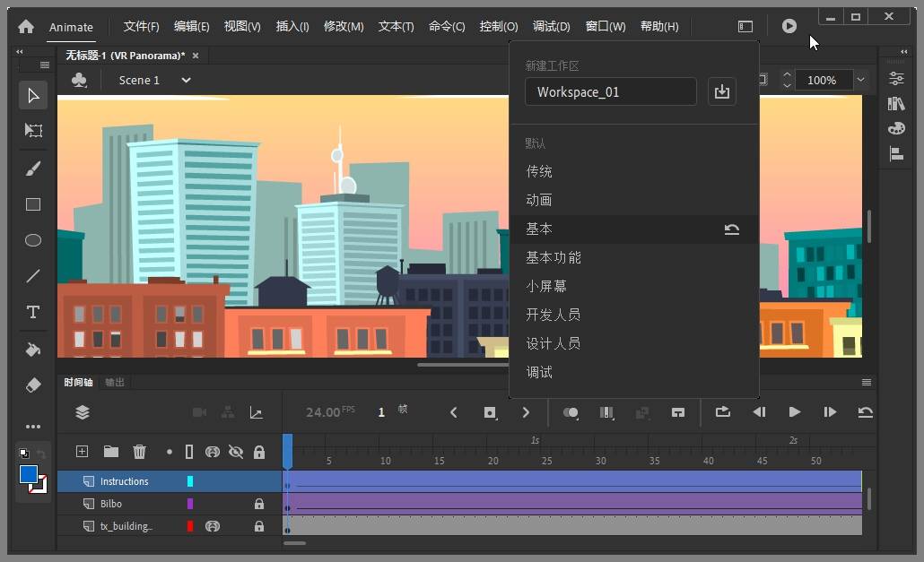Select the Paint Bucket tool
Viewport: 924px width, 562px height.
point(33,350)
